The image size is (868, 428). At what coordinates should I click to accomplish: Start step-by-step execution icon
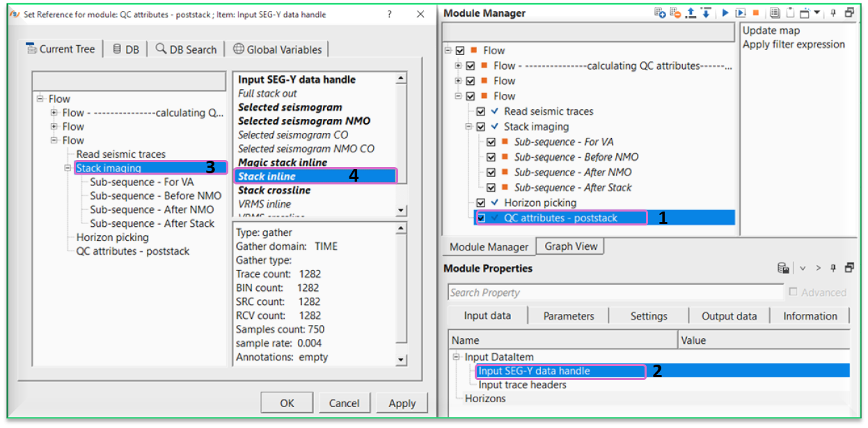point(740,12)
